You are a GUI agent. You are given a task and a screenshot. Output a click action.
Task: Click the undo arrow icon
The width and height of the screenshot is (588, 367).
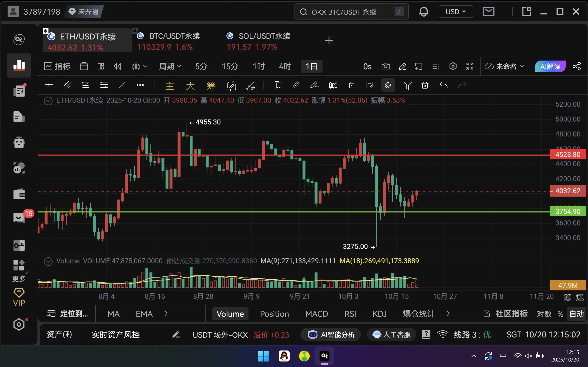coord(444,85)
